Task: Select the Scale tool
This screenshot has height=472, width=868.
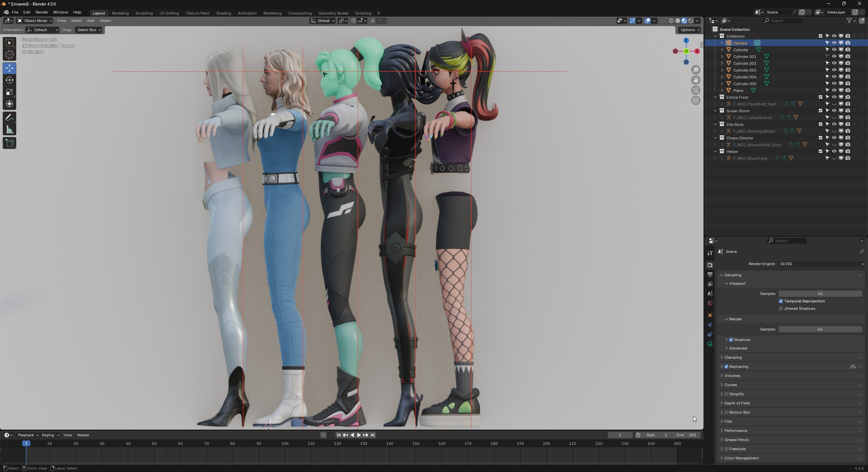Action: 9,92
